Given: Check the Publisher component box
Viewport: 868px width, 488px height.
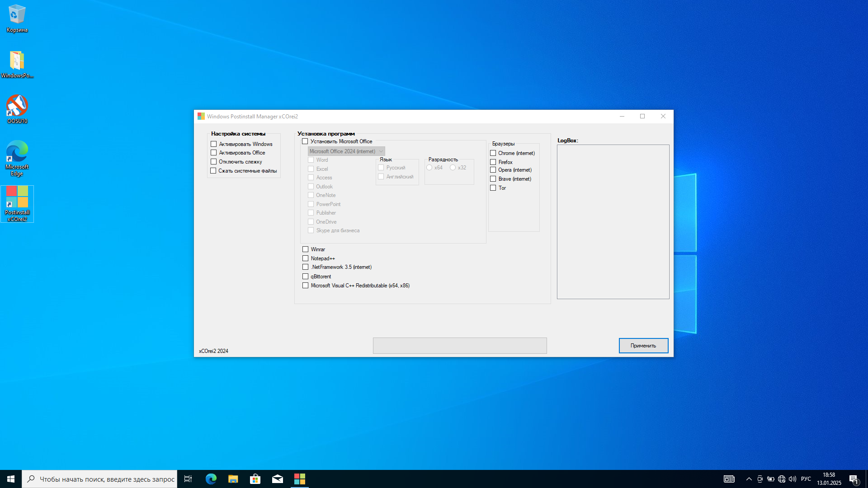Looking at the screenshot, I should [x=311, y=213].
